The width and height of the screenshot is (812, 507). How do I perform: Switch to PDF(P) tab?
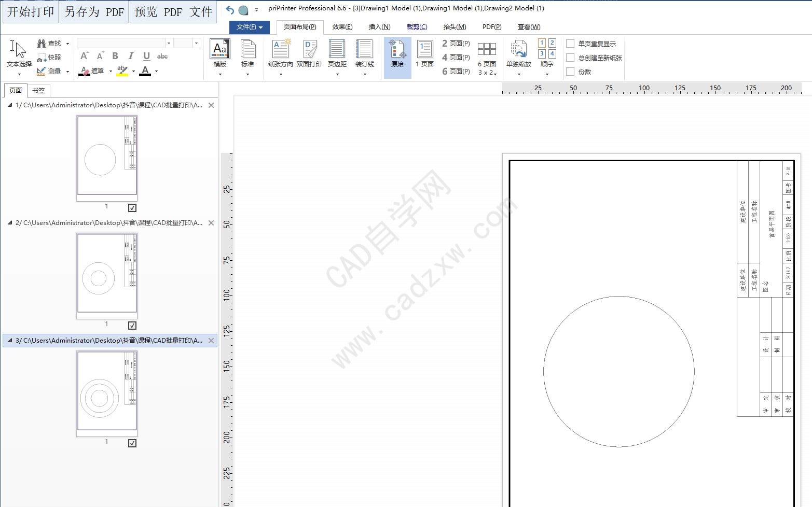(492, 27)
